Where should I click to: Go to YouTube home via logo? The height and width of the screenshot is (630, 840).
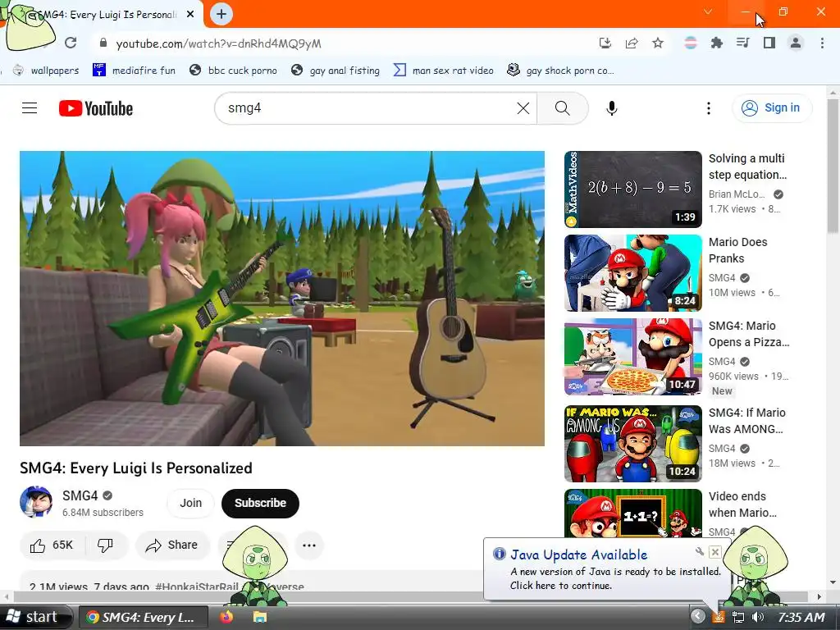96,108
